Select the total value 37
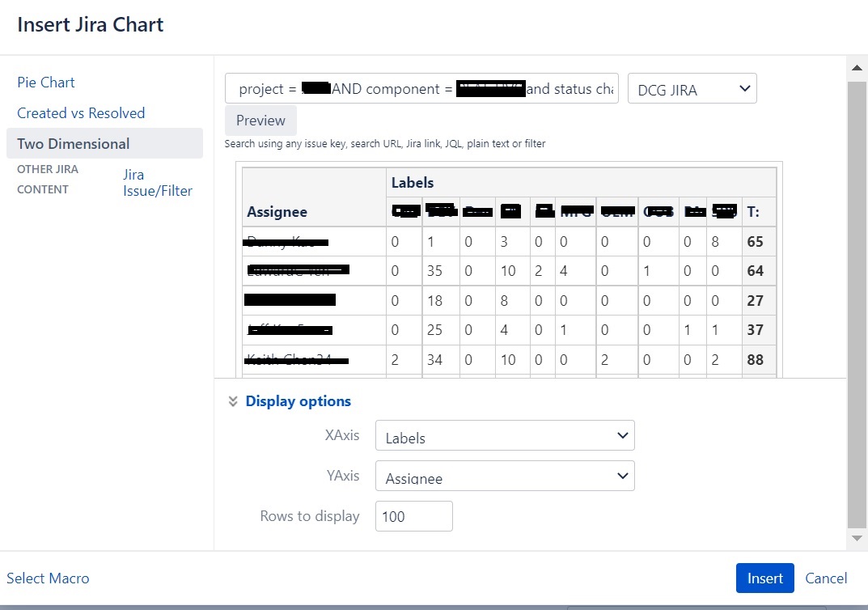This screenshot has height=610, width=868. [x=755, y=330]
